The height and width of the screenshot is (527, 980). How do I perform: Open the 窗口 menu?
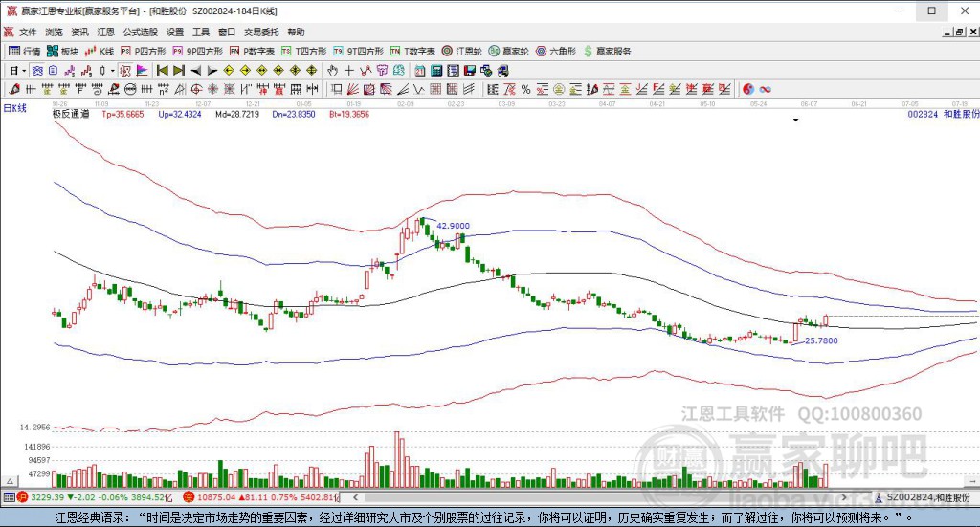tap(226, 32)
